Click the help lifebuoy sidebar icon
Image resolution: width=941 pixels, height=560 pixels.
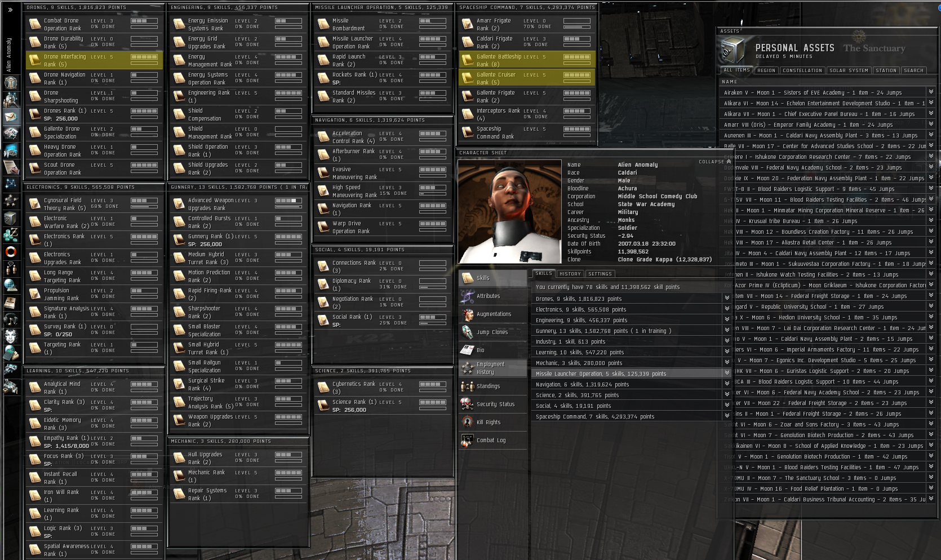(x=11, y=252)
